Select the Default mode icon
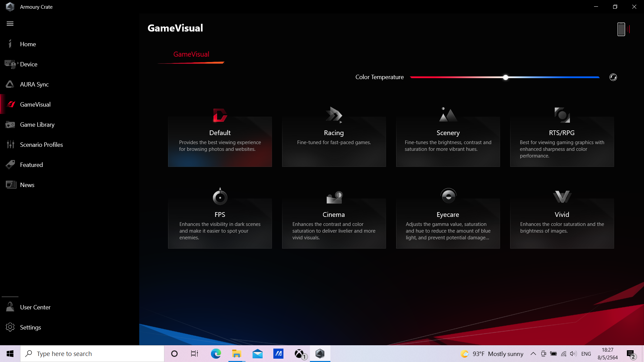644x362 pixels. (x=220, y=115)
